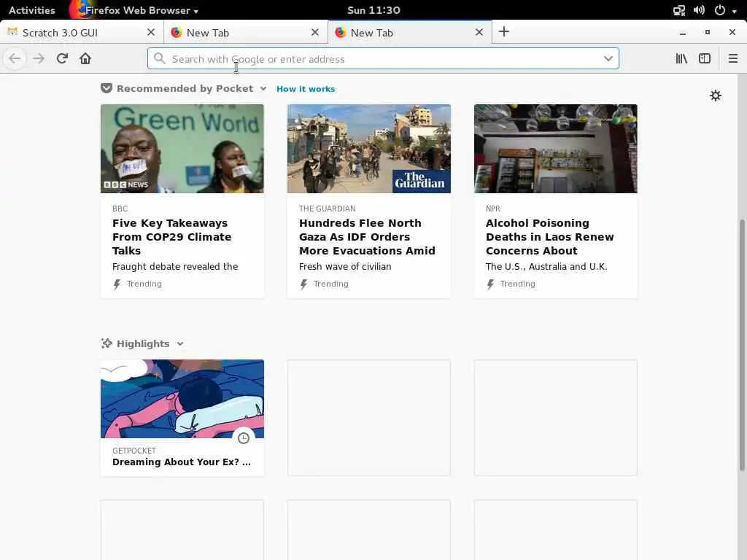Reload the current page
Viewport: 747px width, 560px height.
(x=62, y=58)
